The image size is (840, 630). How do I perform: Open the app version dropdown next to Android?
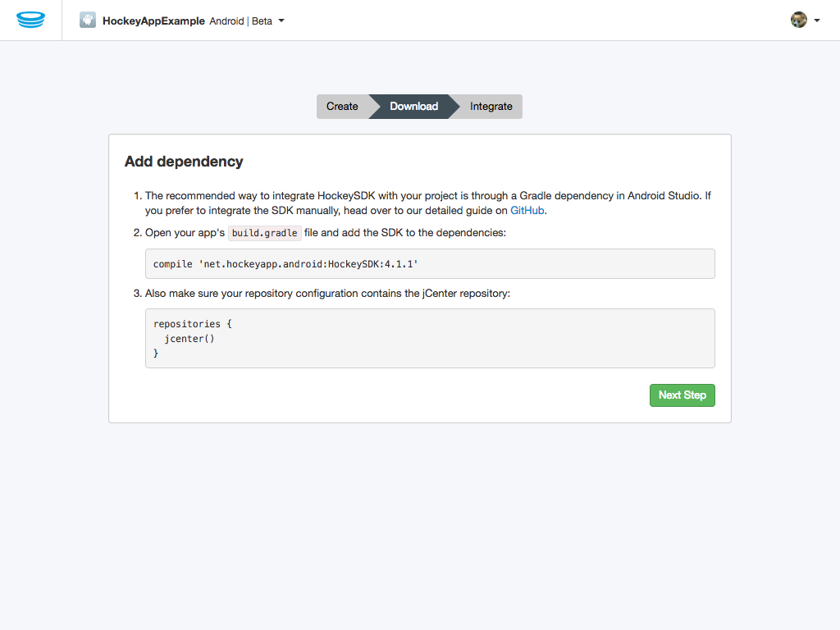[x=281, y=21]
